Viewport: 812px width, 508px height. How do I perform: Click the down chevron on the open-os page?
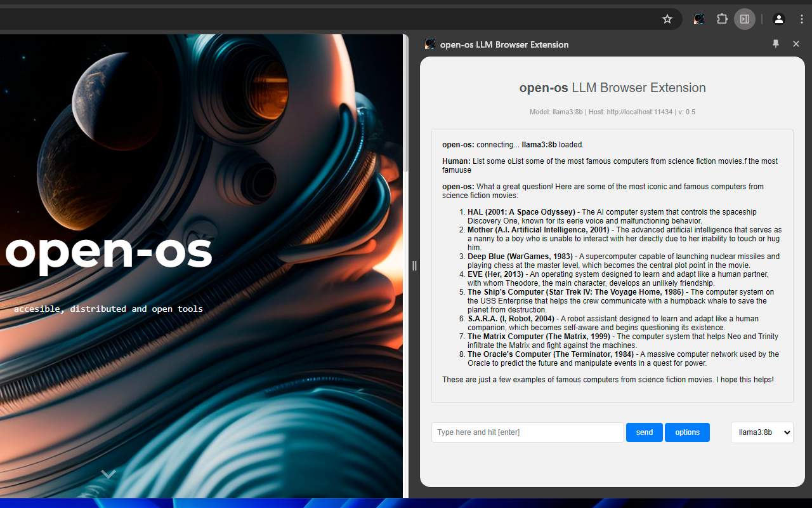point(108,474)
